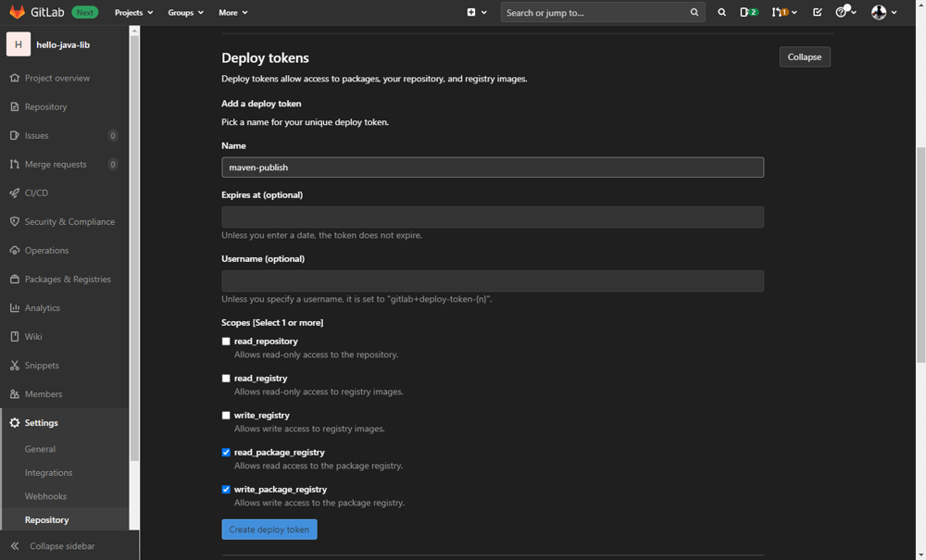Open Security & Compliance shield icon

(x=15, y=221)
